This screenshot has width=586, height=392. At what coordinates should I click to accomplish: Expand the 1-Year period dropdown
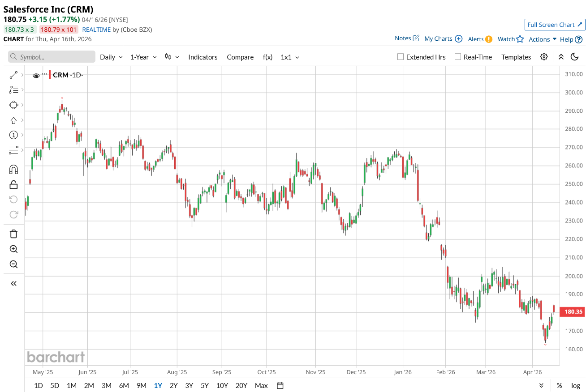(143, 57)
